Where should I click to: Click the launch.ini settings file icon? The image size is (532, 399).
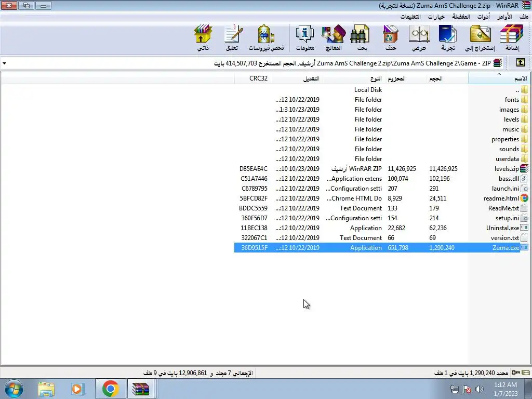525,188
